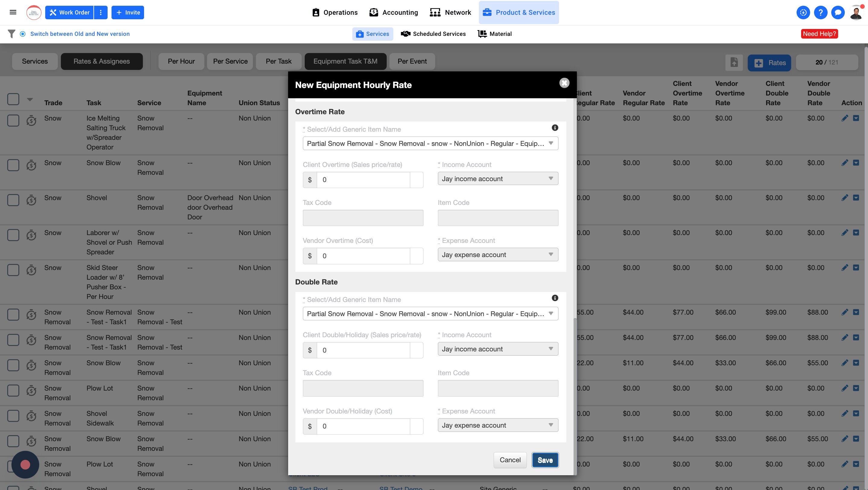
Task: Click the Save button
Action: click(x=545, y=460)
